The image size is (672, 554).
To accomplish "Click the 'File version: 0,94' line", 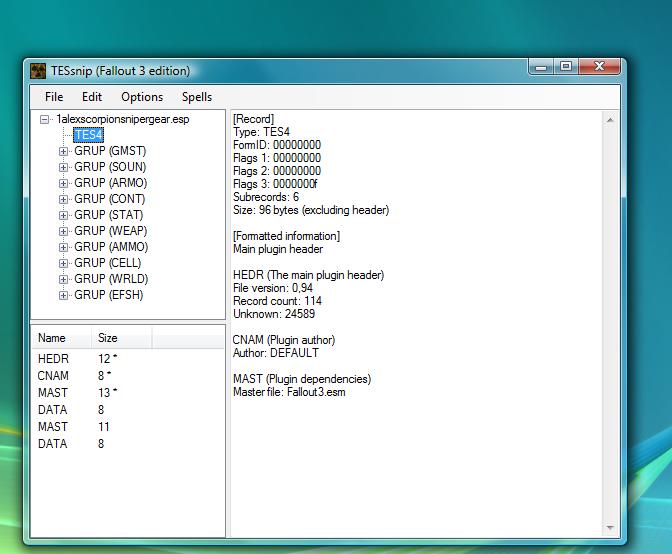I will [x=273, y=288].
